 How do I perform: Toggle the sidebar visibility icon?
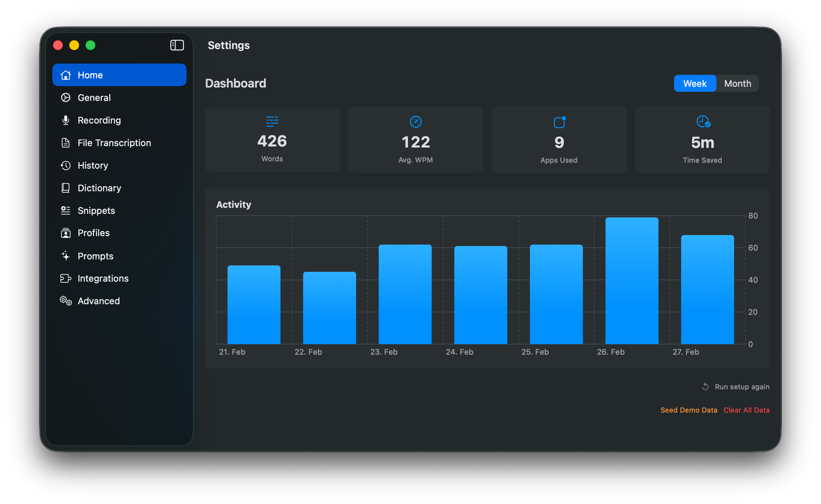tap(177, 45)
